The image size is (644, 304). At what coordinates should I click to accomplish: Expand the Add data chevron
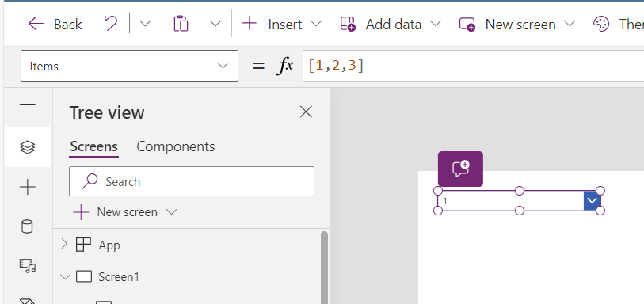[x=436, y=24]
